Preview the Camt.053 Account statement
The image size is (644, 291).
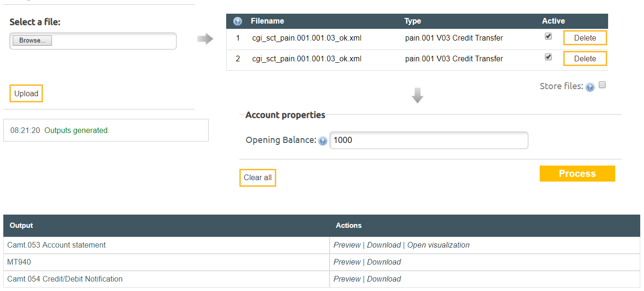347,245
